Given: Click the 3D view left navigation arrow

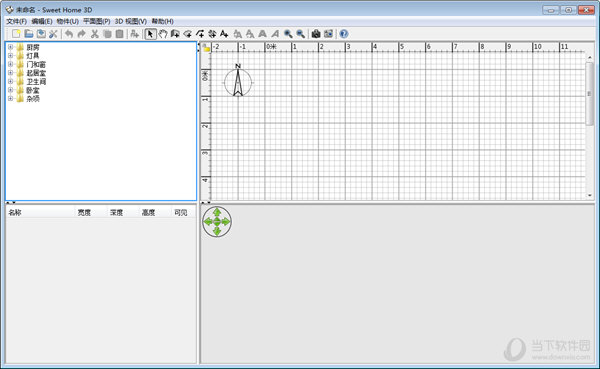Looking at the screenshot, I should (x=208, y=222).
